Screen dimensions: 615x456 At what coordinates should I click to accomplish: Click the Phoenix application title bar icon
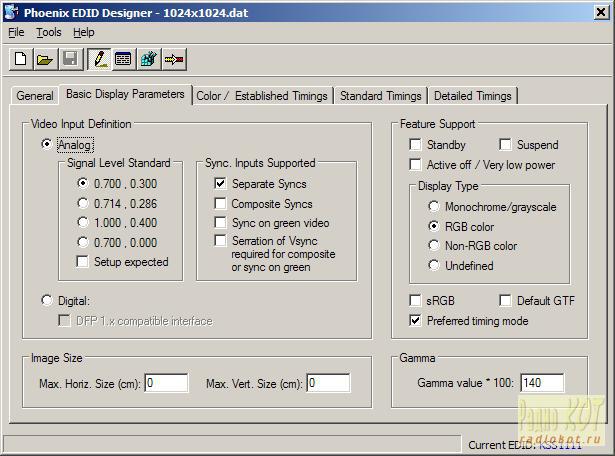point(11,12)
